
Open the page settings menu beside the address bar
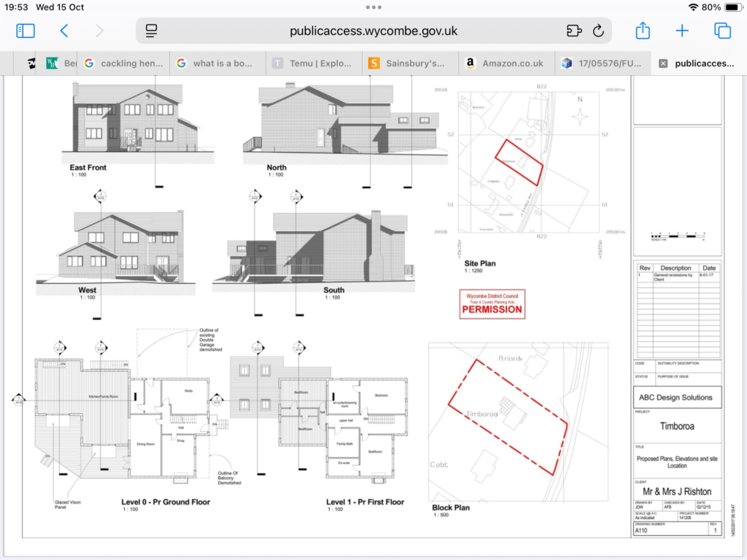(x=151, y=31)
